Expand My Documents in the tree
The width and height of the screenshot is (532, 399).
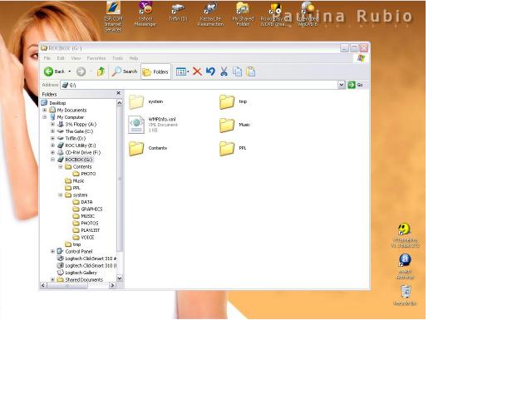(44, 111)
